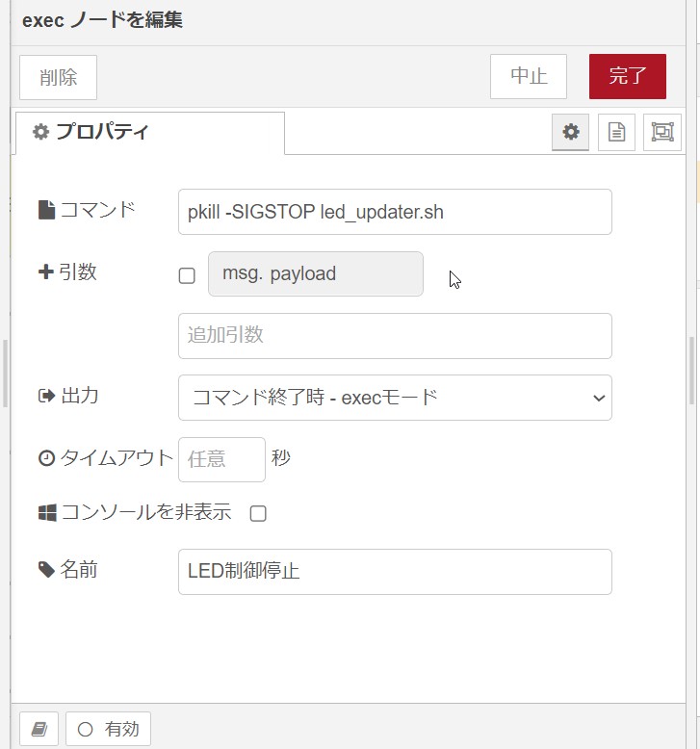The image size is (700, 749).
Task: Open node properties gear icon
Action: [x=570, y=132]
